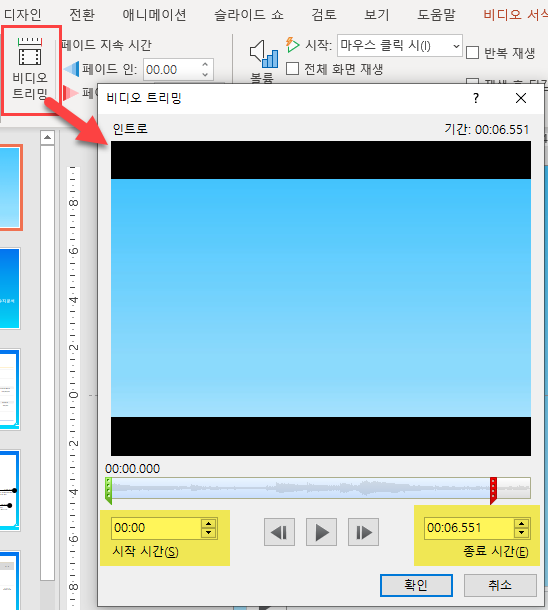
Task: Select the first slide thumbnail
Action: (x=10, y=187)
